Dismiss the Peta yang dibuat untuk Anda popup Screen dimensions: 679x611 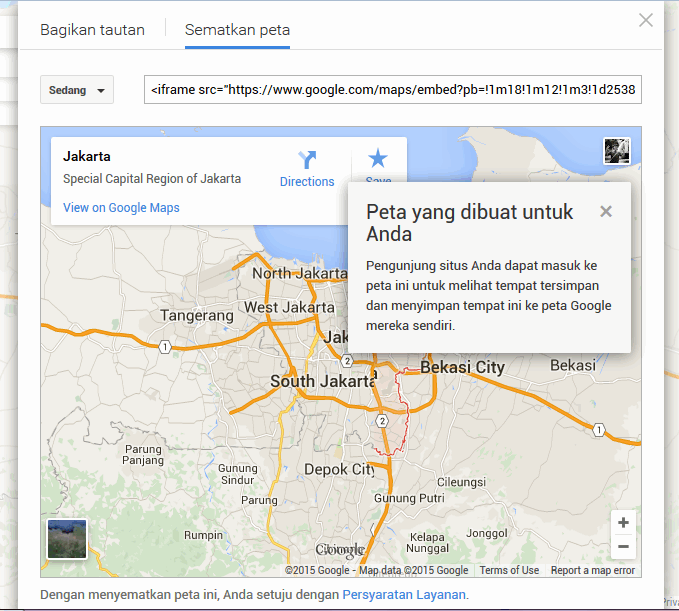tap(606, 211)
